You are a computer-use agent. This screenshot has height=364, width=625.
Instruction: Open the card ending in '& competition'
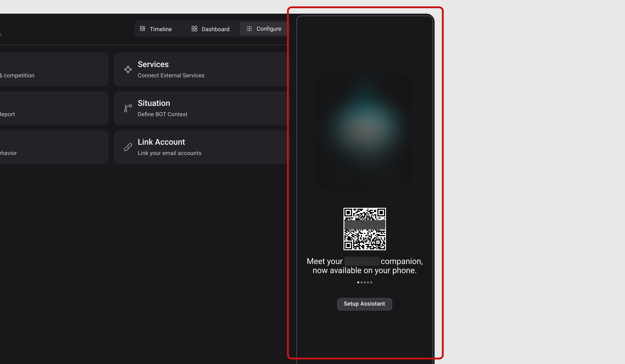click(54, 69)
